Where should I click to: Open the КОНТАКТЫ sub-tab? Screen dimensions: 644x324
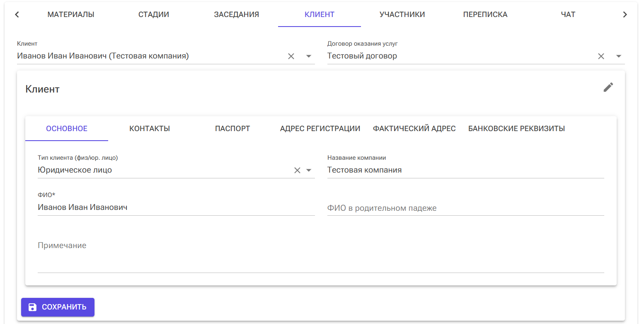pyautogui.click(x=149, y=129)
